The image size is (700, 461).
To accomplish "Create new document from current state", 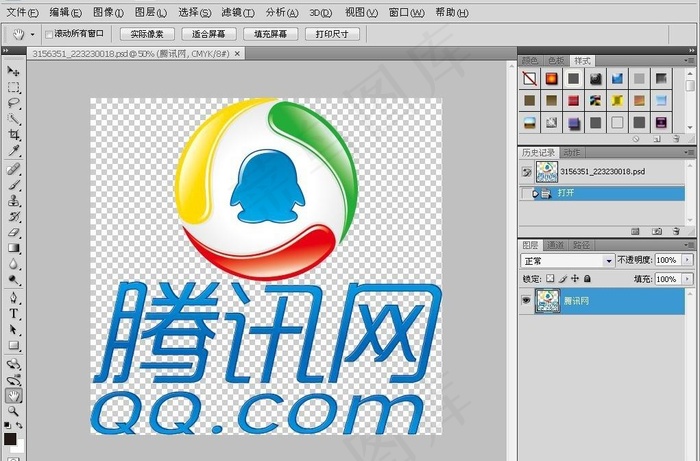I will click(x=635, y=231).
